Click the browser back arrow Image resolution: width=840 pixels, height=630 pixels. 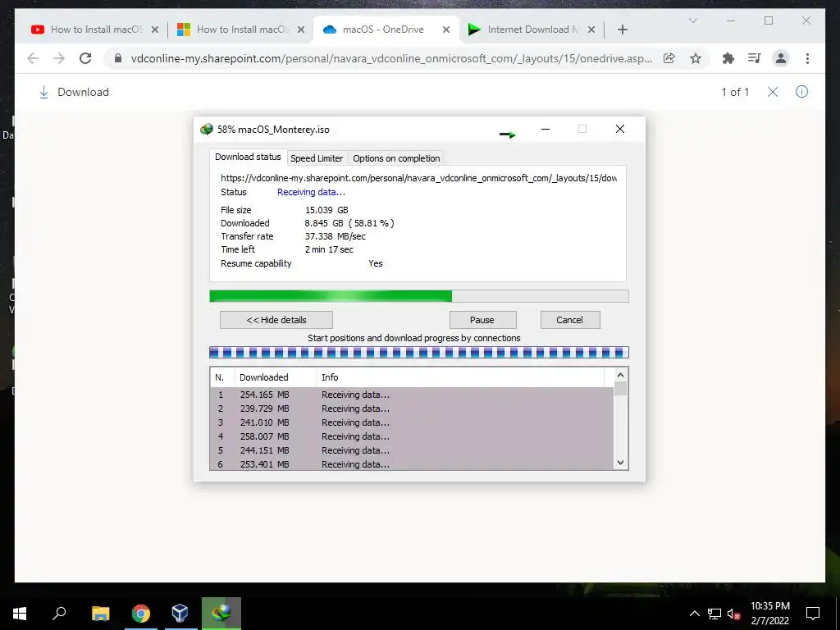coord(33,58)
